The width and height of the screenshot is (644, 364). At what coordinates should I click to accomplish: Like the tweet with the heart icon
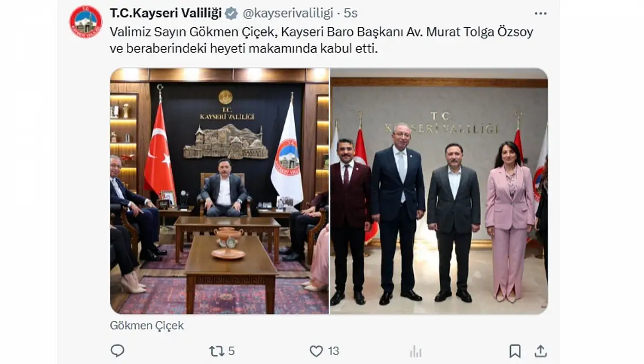pyautogui.click(x=316, y=351)
